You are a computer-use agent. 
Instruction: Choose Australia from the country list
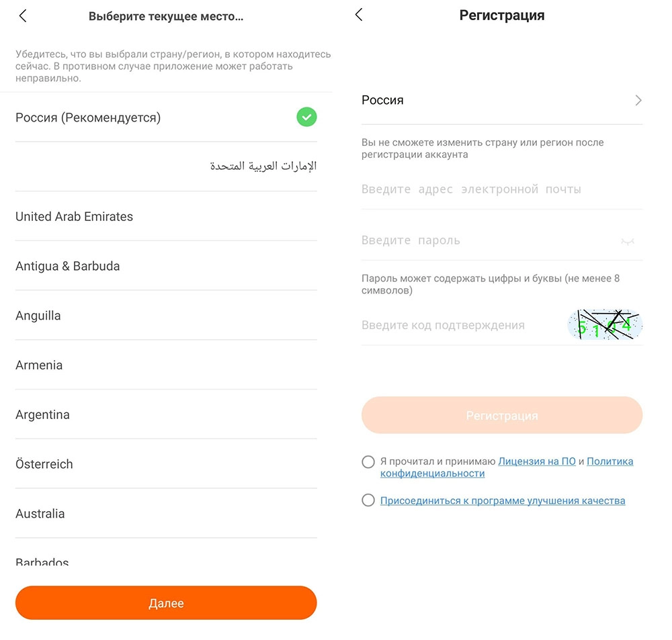tap(166, 514)
